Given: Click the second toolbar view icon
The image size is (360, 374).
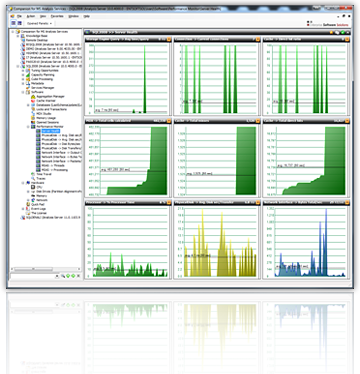Looking at the screenshot, I should point(20,23).
